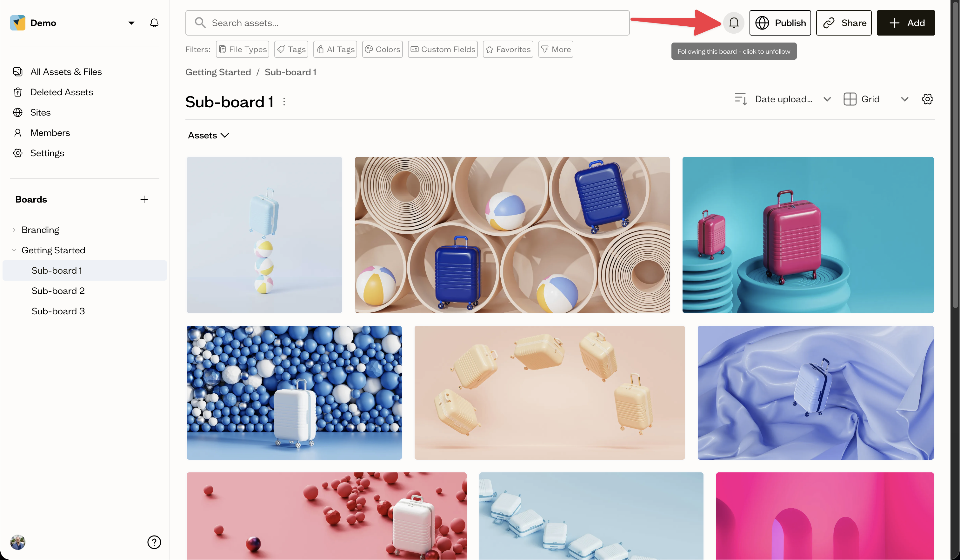Image resolution: width=960 pixels, height=560 pixels.
Task: Open All Assets & Files
Action: pyautogui.click(x=66, y=72)
